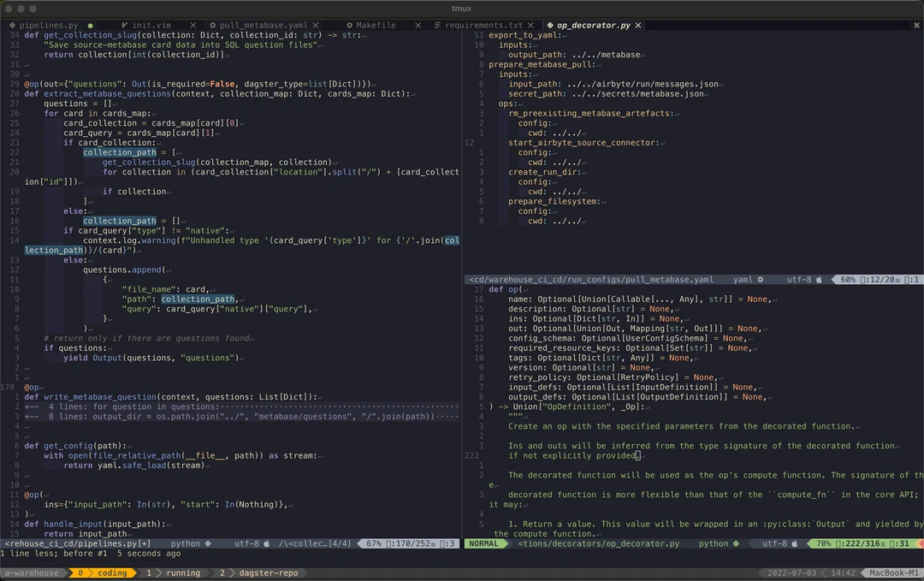Click the NORMAL mode indicator
The width and height of the screenshot is (924, 581).
point(485,543)
